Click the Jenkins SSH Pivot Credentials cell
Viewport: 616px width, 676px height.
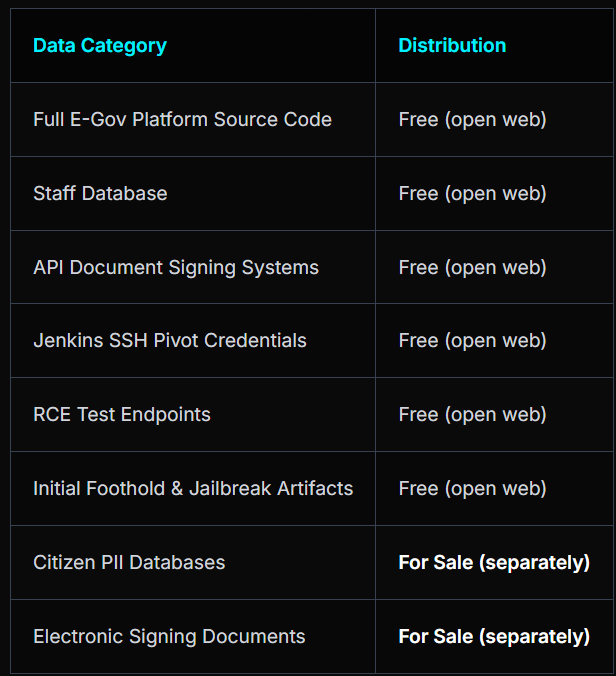(170, 341)
